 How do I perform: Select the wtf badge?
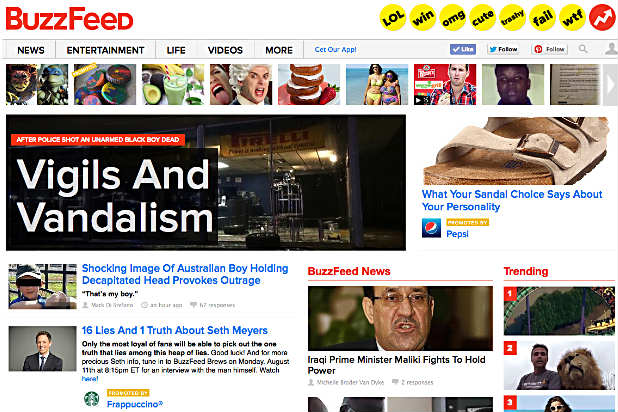click(x=572, y=17)
